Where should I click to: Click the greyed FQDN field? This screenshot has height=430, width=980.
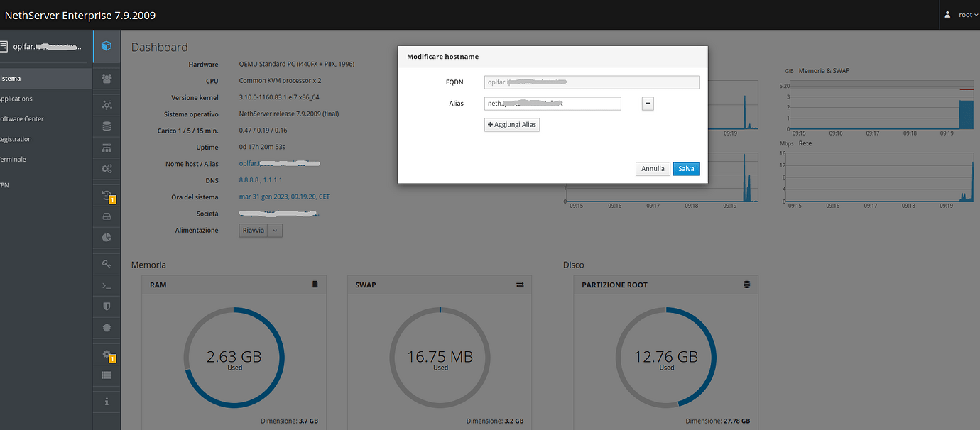tap(592, 82)
